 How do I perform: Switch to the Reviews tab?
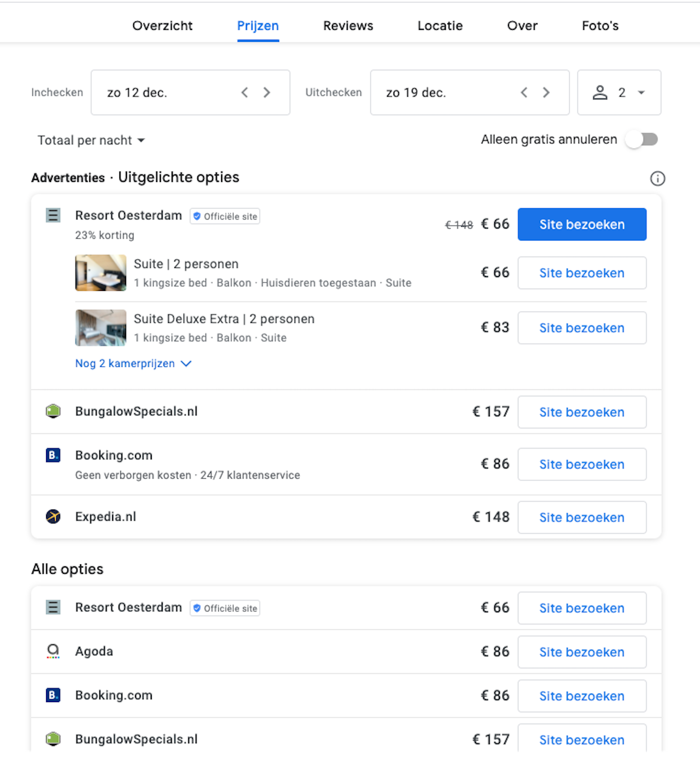348,26
